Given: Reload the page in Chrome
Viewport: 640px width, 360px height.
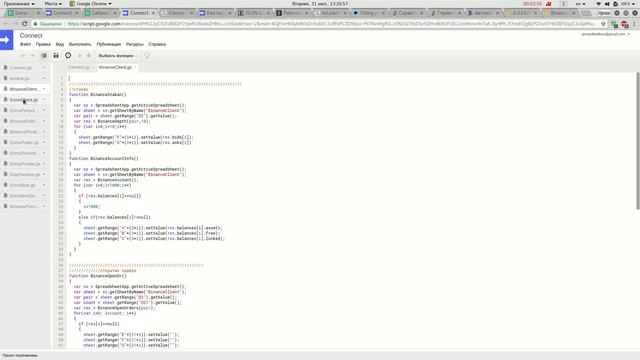Looking at the screenshot, I should (x=24, y=24).
